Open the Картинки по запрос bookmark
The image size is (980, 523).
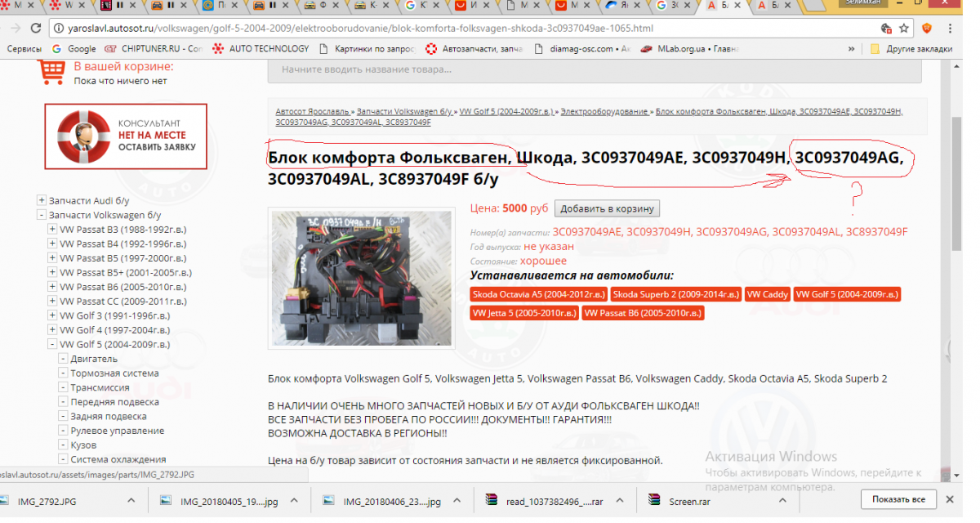point(366,49)
